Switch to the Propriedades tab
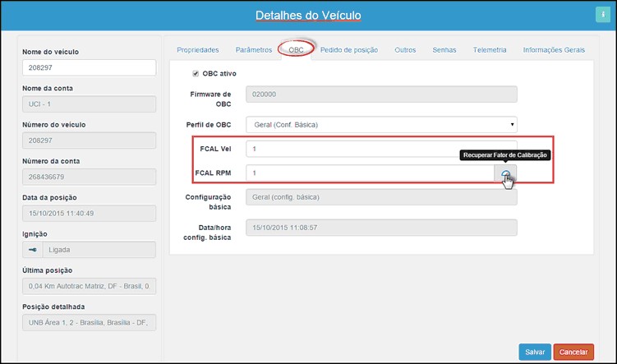The image size is (617, 364). coord(197,50)
